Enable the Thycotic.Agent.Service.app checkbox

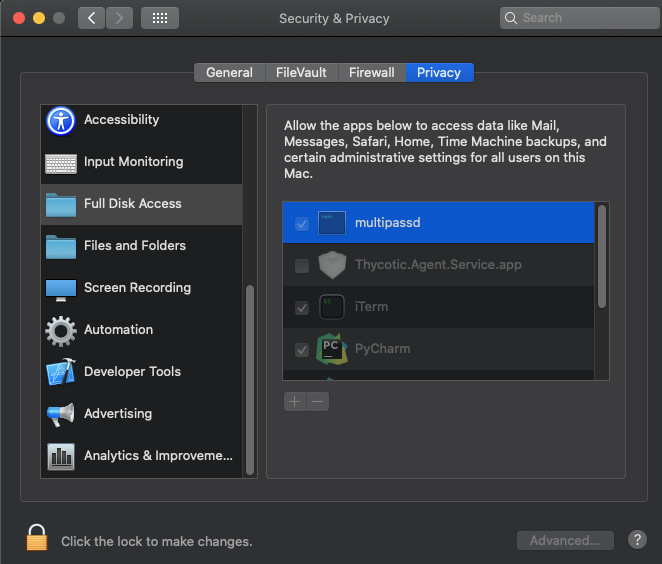pyautogui.click(x=302, y=266)
